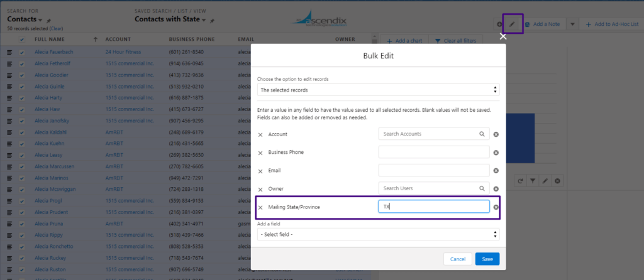The width and height of the screenshot is (644, 280).
Task: Click the Mailing State/Province input field
Action: tap(434, 207)
